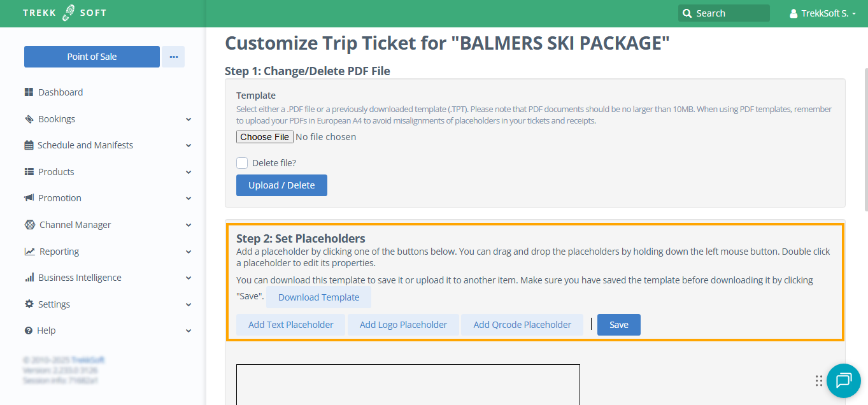This screenshot has height=405, width=868.
Task: Open the Help menu item
Action: click(x=46, y=330)
